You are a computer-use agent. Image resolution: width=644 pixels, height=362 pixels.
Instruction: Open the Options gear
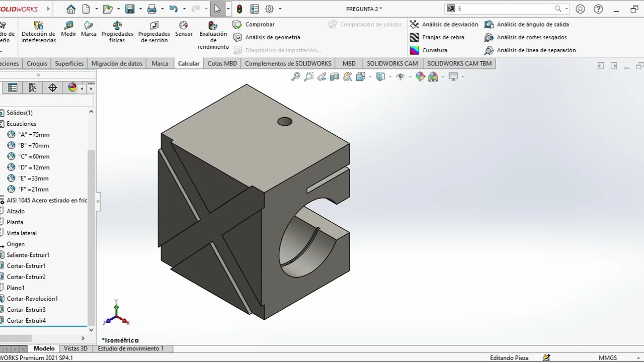click(270, 9)
